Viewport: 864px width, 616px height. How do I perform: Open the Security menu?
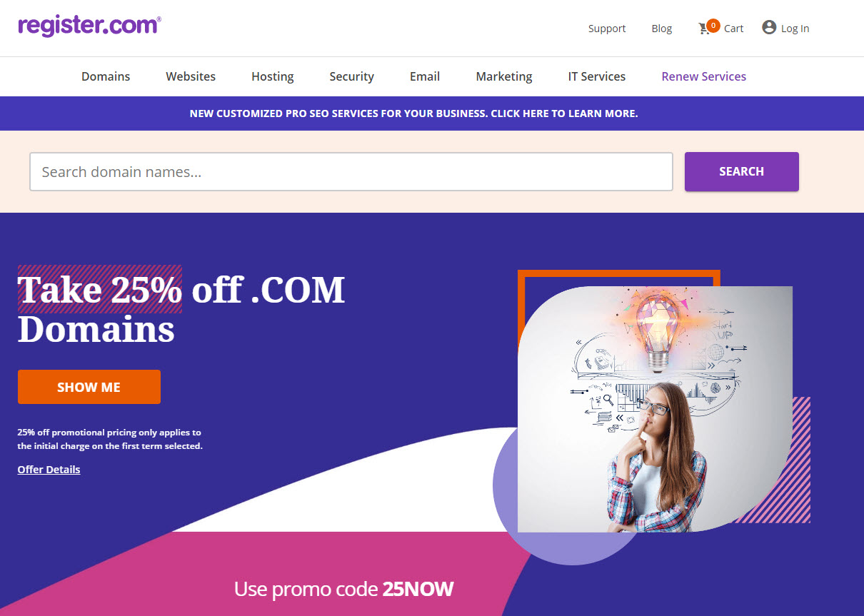click(352, 76)
